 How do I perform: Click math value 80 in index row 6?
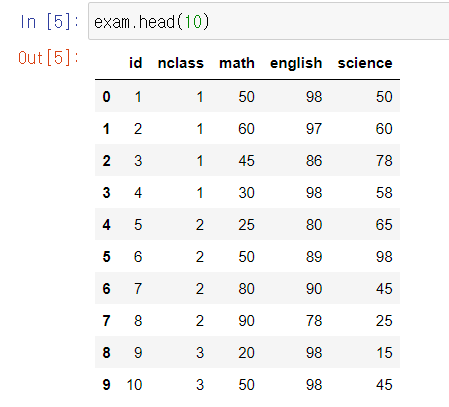point(246,289)
